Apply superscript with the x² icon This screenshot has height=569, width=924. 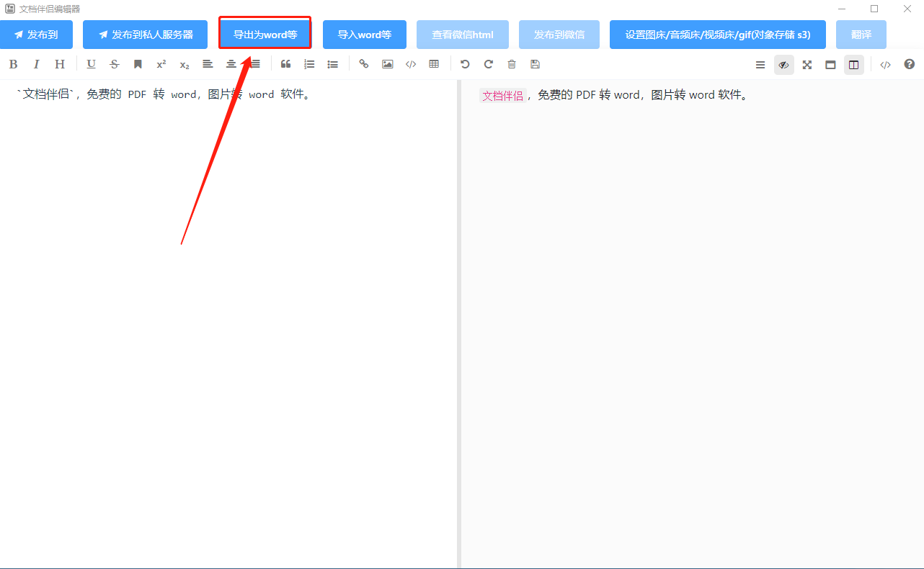(161, 64)
